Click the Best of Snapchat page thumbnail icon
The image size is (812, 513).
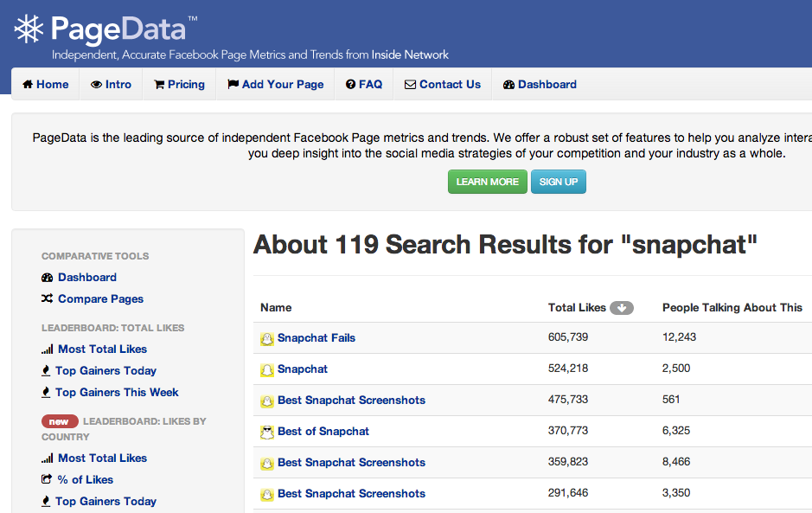tap(267, 432)
